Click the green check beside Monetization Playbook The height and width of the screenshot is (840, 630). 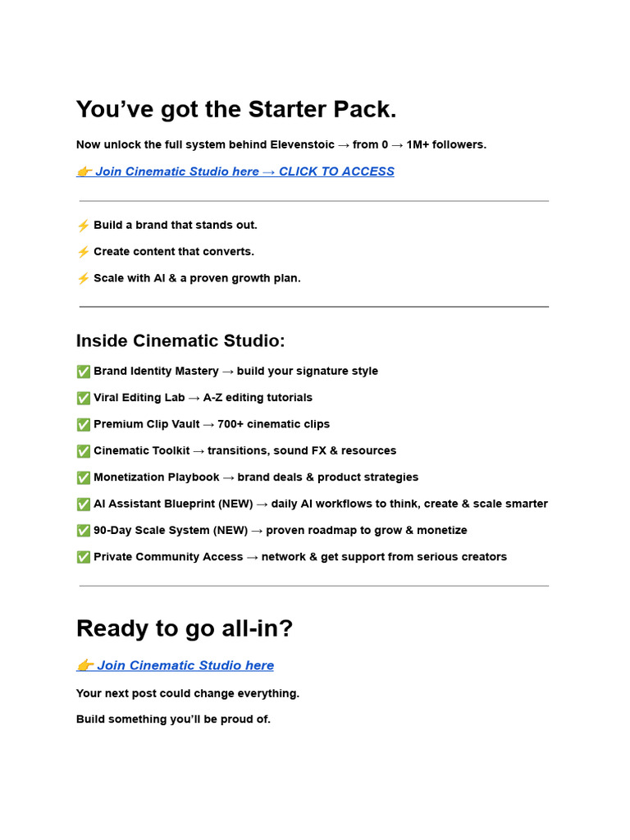click(84, 477)
